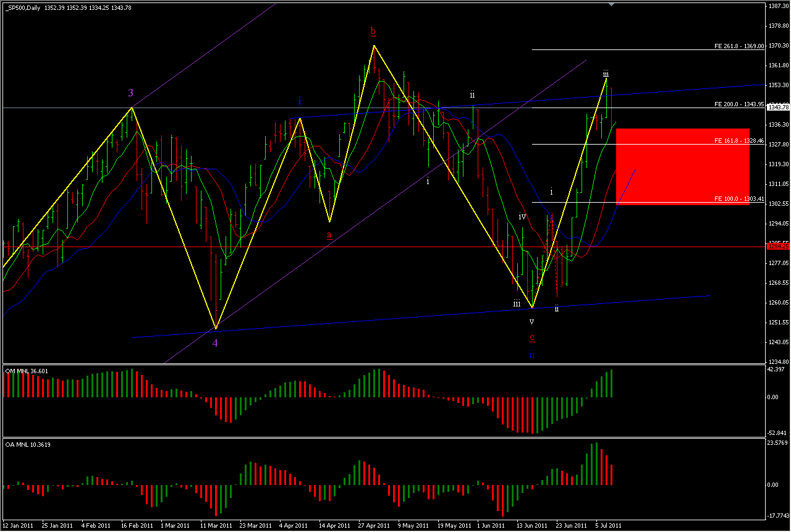Select the white 'iv' wave label
Screen dimensions: 791x532
[x=522, y=217]
